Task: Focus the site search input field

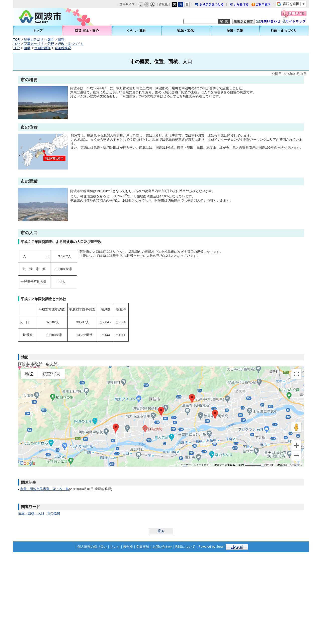Action: pyautogui.click(x=200, y=22)
